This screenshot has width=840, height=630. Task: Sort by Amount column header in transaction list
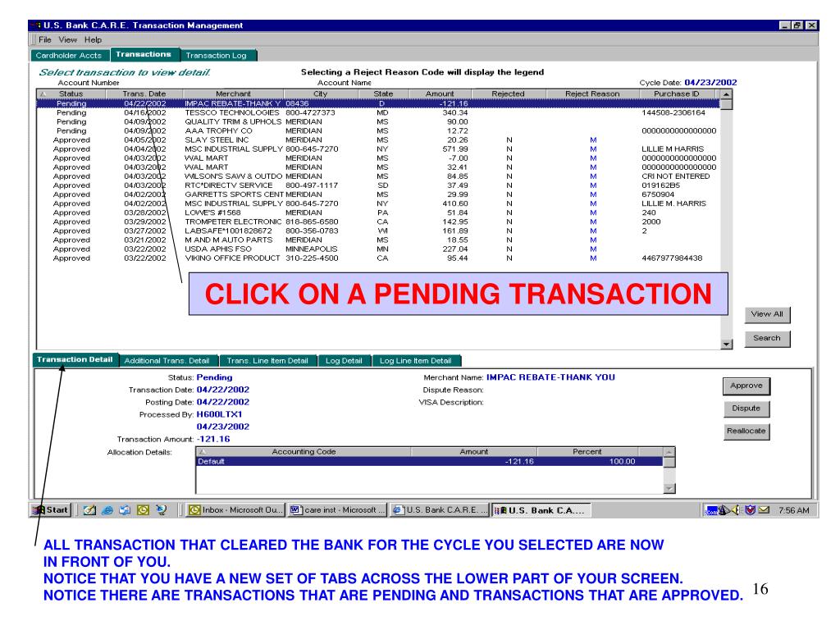coord(440,94)
